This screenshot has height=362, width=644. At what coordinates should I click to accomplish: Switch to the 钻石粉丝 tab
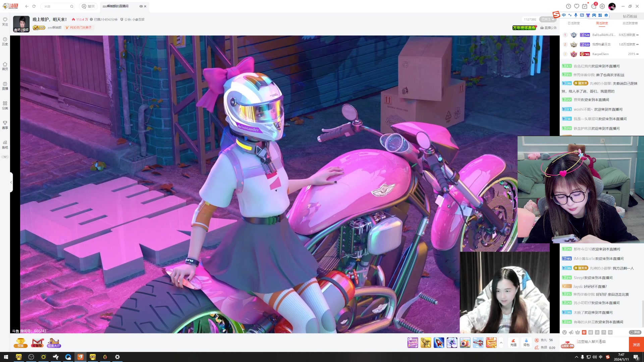pyautogui.click(x=630, y=16)
